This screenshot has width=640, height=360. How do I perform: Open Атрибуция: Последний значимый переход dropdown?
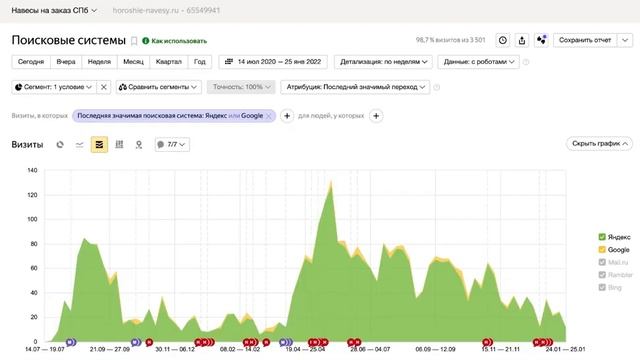point(355,87)
